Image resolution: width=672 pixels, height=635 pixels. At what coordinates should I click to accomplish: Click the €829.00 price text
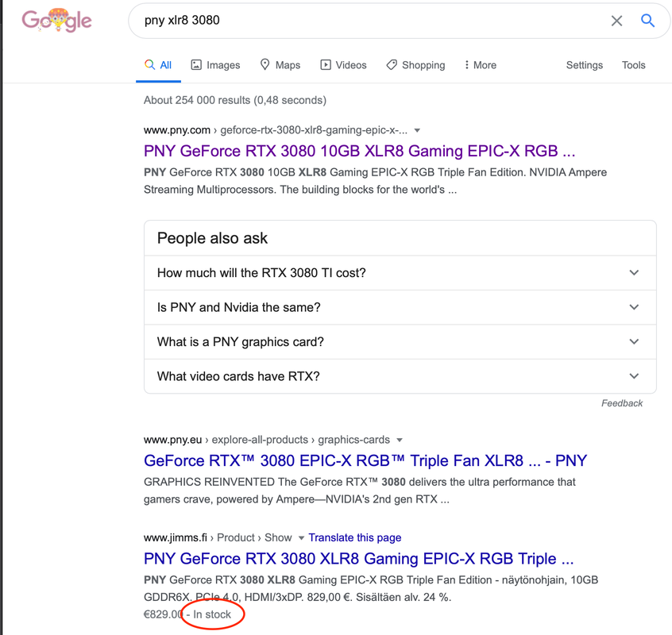[164, 614]
